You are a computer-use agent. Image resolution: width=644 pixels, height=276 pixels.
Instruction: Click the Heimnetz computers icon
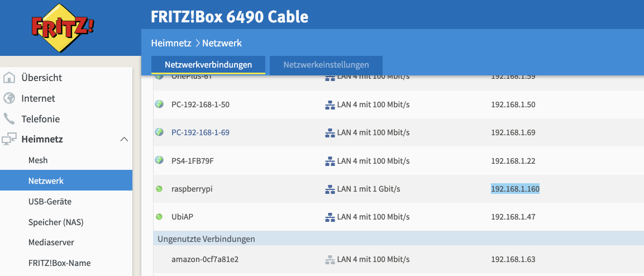click(x=9, y=140)
